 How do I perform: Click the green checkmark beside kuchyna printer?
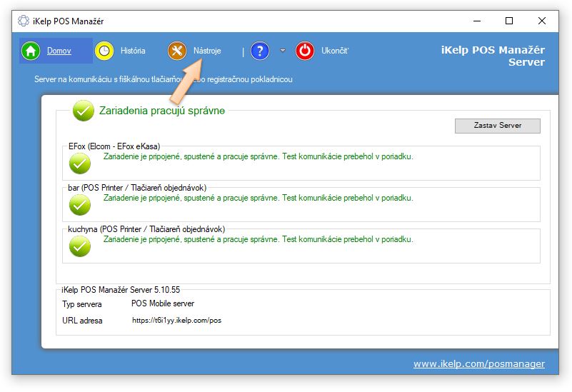click(x=80, y=246)
